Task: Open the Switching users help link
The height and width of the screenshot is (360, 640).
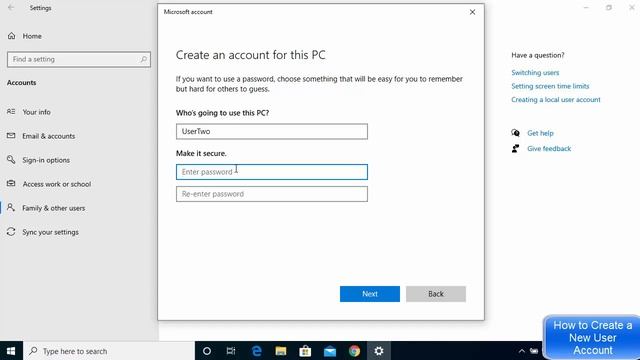Action: tap(535, 73)
